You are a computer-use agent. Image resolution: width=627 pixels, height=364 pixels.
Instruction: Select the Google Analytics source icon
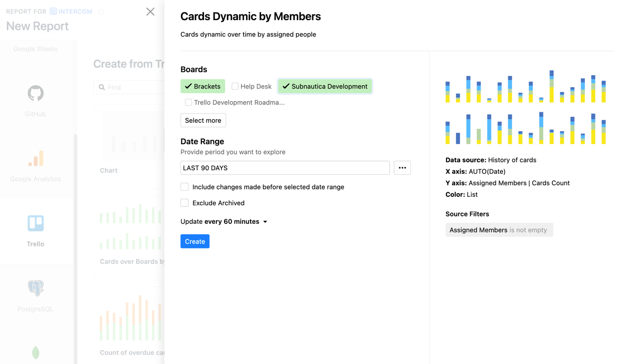(36, 158)
